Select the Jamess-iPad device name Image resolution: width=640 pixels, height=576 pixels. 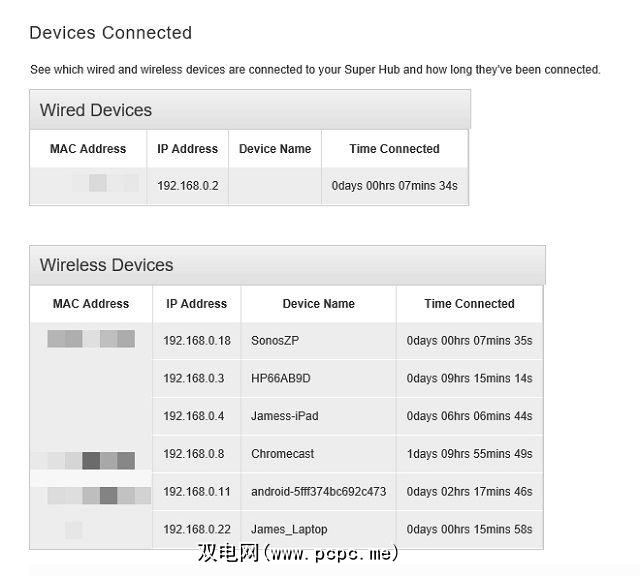click(x=285, y=416)
